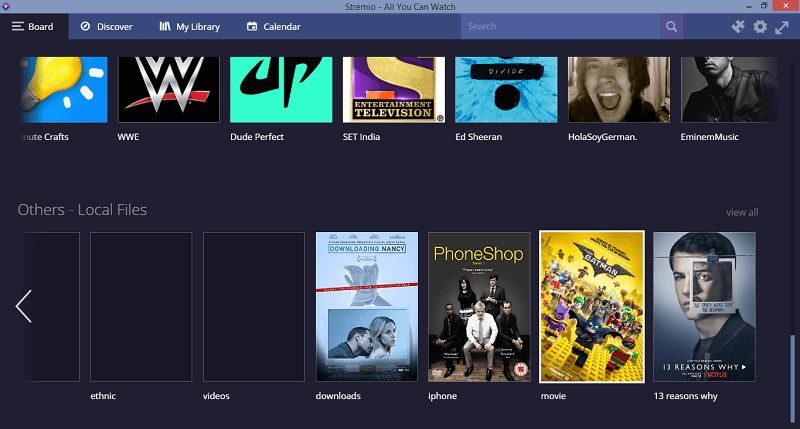Minimize the Stremio window

pyautogui.click(x=748, y=6)
